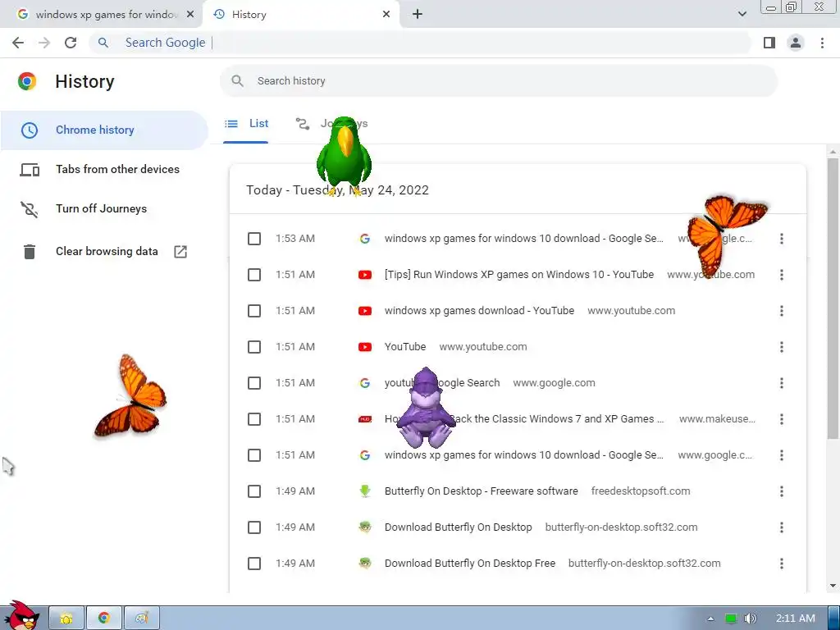
Task: Open actions menu for Download Butterfly On Desktop Free
Action: (x=782, y=564)
